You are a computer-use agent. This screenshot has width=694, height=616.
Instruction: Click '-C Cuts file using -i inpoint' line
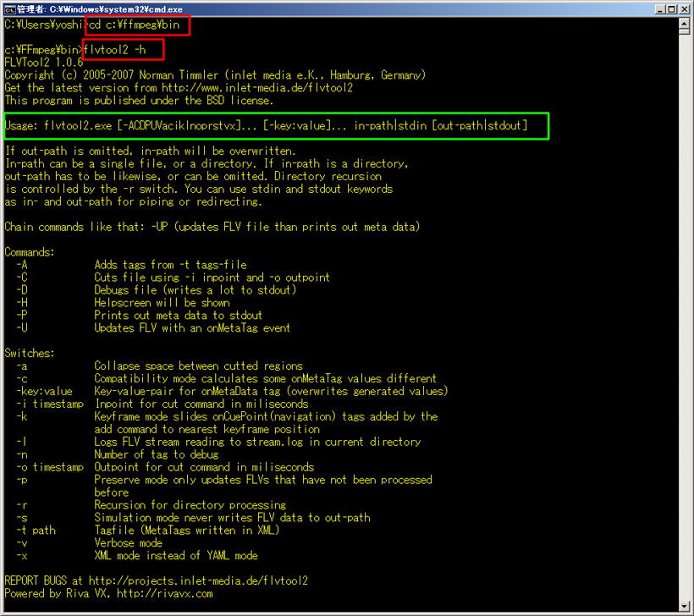pyautogui.click(x=173, y=278)
